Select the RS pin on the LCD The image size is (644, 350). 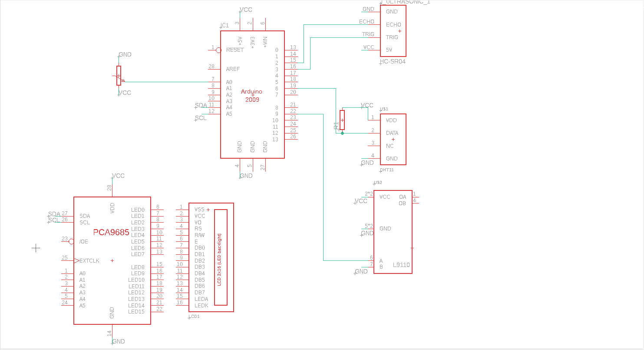(x=198, y=229)
